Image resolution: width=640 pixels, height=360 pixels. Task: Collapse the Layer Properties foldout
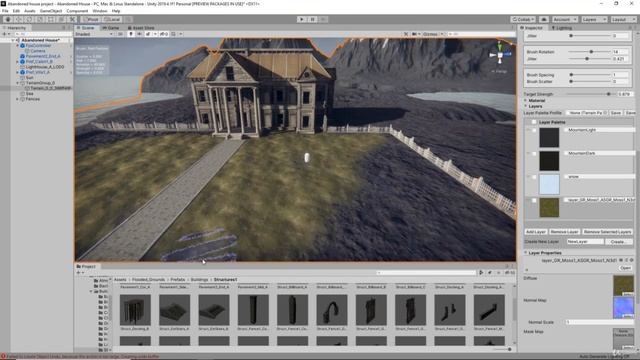click(x=526, y=253)
